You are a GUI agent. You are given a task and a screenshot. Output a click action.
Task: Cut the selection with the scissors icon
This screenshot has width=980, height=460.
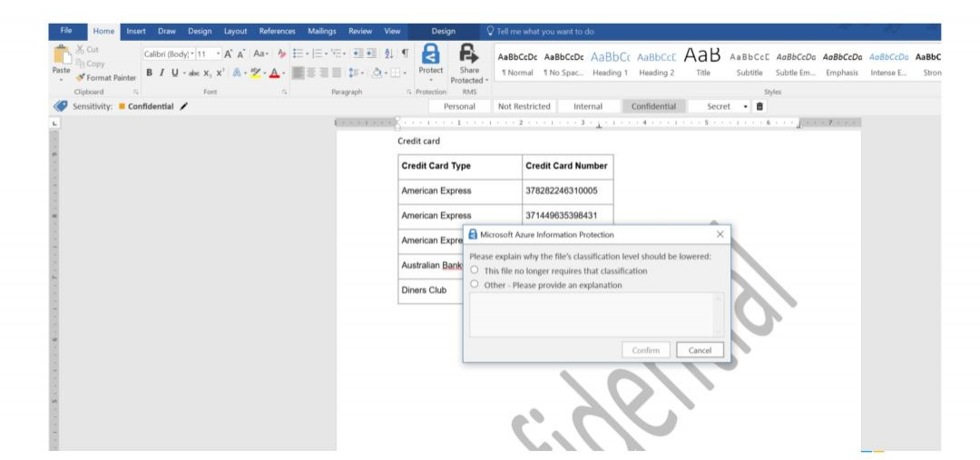click(81, 49)
